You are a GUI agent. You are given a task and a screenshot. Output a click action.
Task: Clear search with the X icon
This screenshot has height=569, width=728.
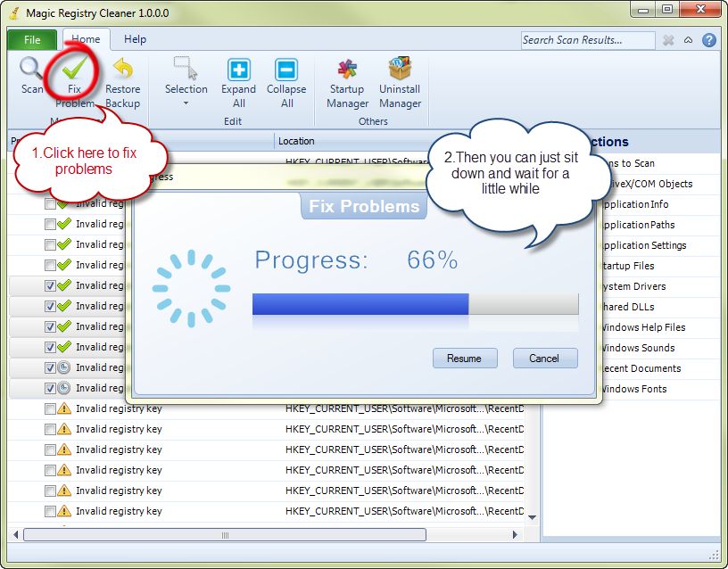pos(668,40)
